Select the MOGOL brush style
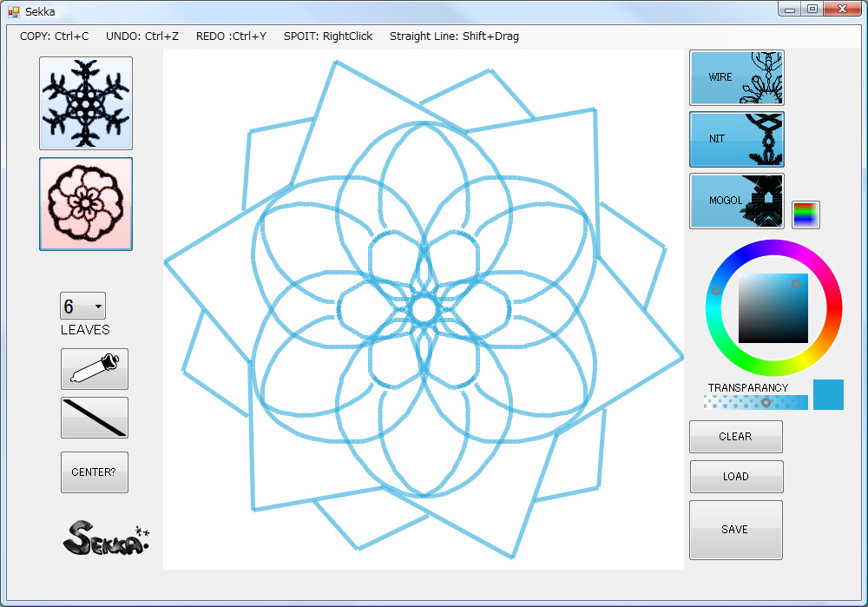Screen dimensions: 868x607 pyautogui.click(x=736, y=201)
